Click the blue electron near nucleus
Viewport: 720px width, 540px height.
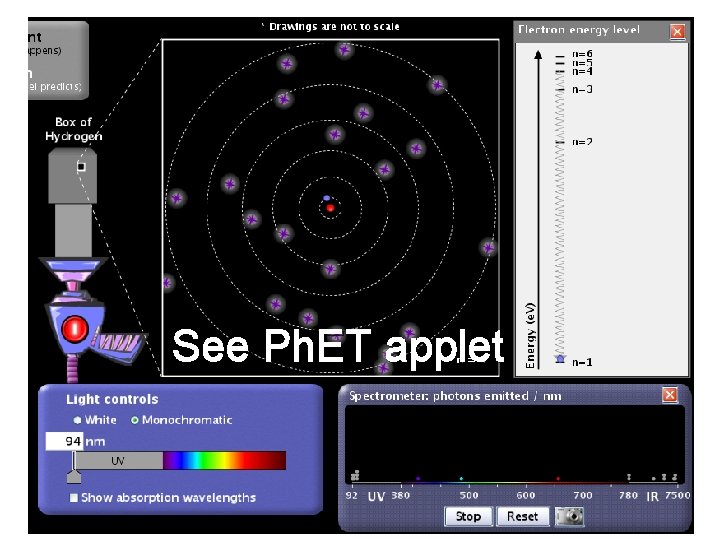pos(326,198)
